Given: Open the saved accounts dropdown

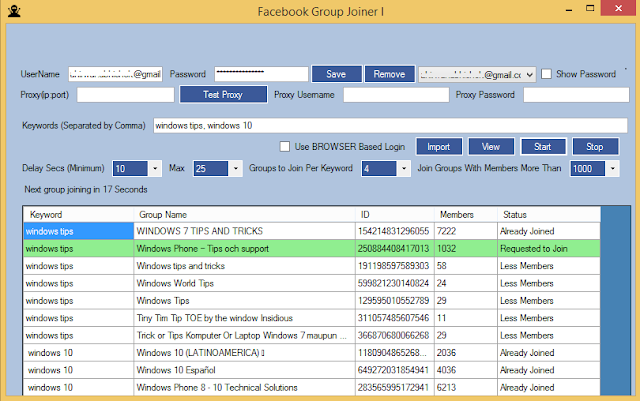Looking at the screenshot, I should 529,75.
